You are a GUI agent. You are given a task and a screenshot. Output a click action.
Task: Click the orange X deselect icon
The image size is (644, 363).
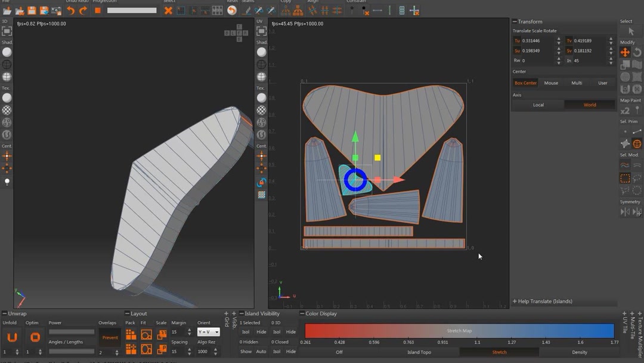tap(168, 11)
